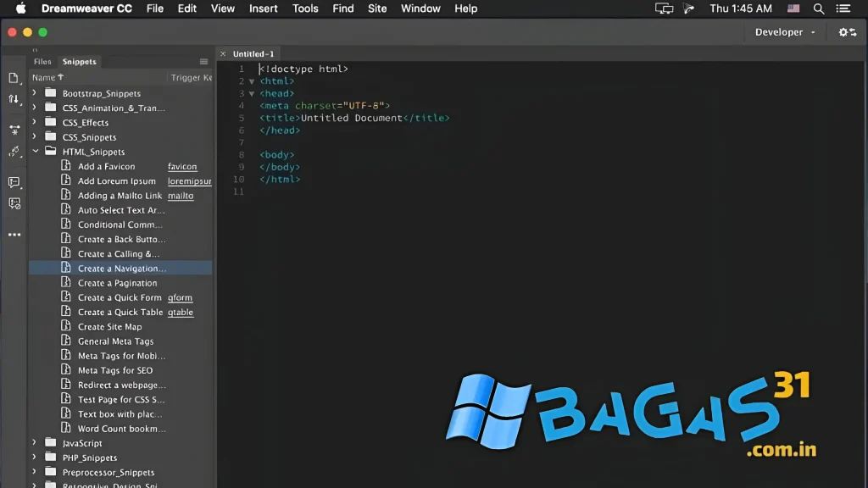The width and height of the screenshot is (868, 488).
Task: Collapse the head tag fold arrow on line 3
Action: click(x=252, y=93)
